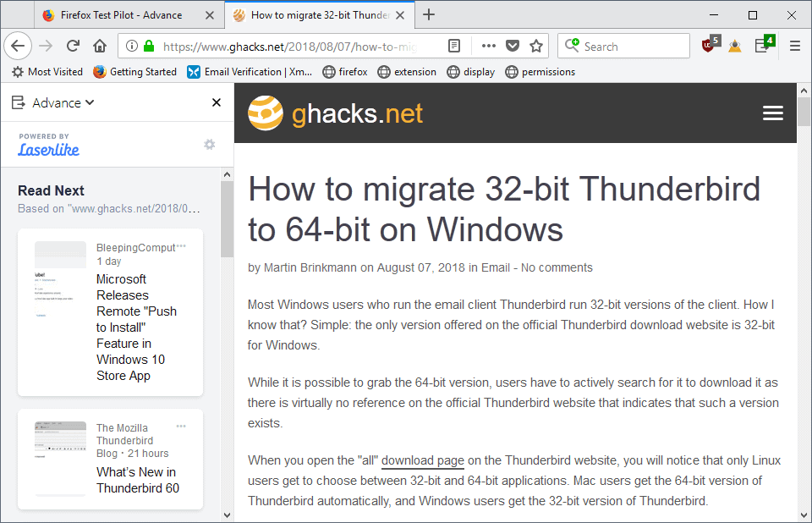The width and height of the screenshot is (812, 523).
Task: Bookmark this page with the star
Action: [x=536, y=47]
